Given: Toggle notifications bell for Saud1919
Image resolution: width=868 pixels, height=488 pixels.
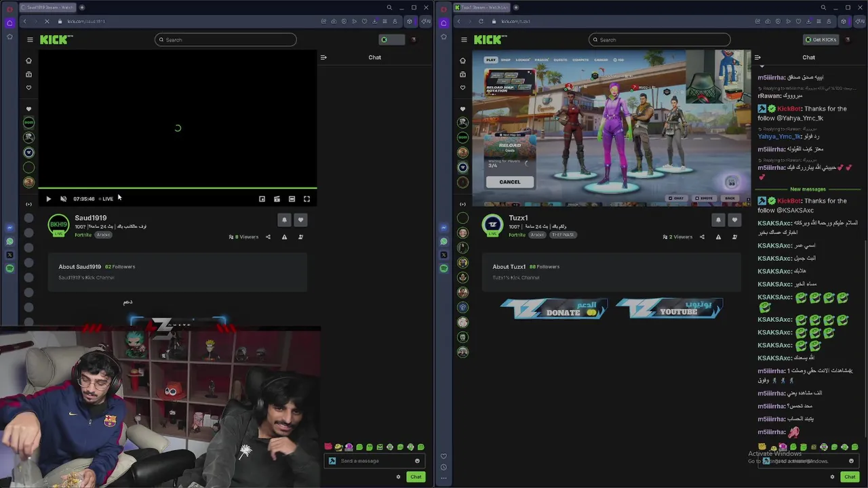Looking at the screenshot, I should tap(284, 220).
